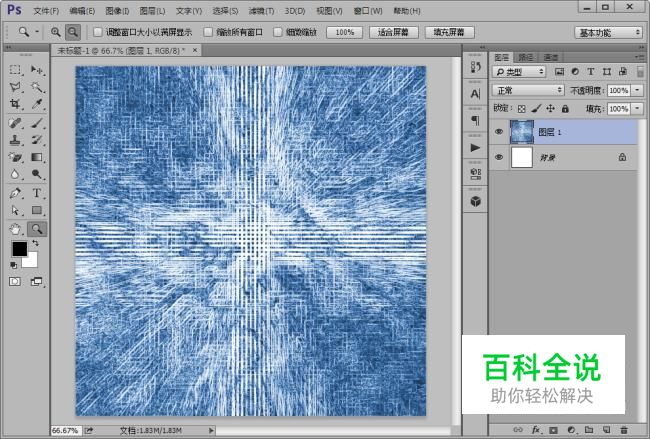Viewport: 650px width, 439px height.
Task: Click the add layer style fx icon
Action: click(536, 430)
